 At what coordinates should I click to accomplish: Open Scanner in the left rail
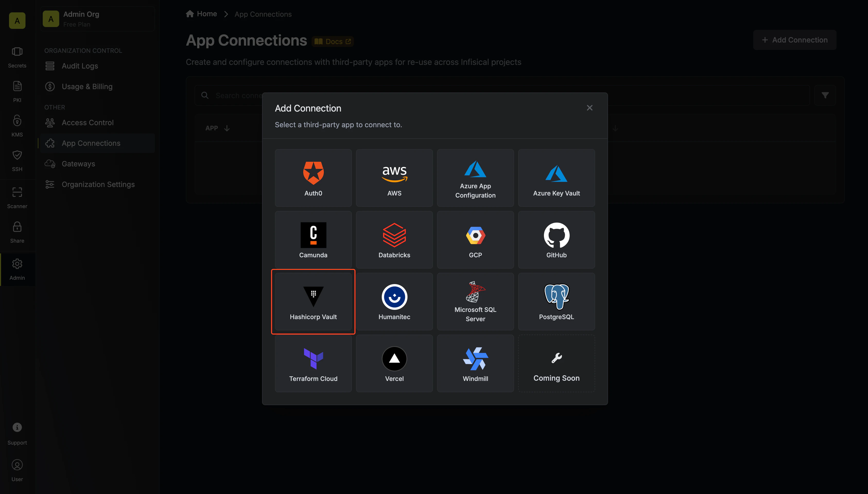[x=17, y=198]
